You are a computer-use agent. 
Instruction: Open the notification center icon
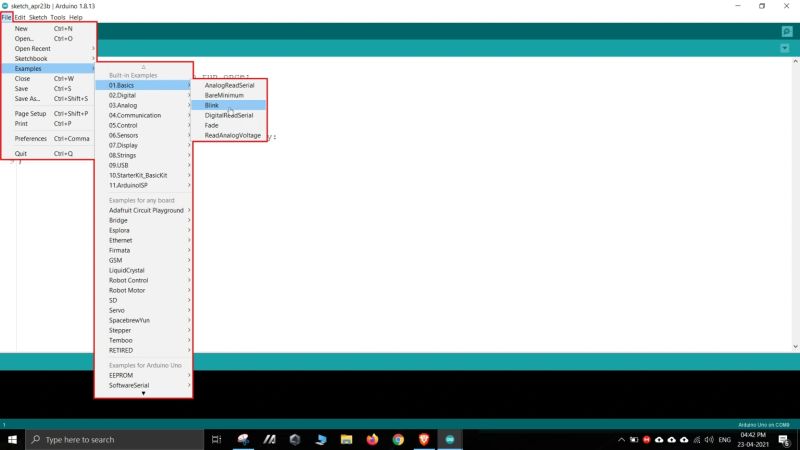[784, 439]
